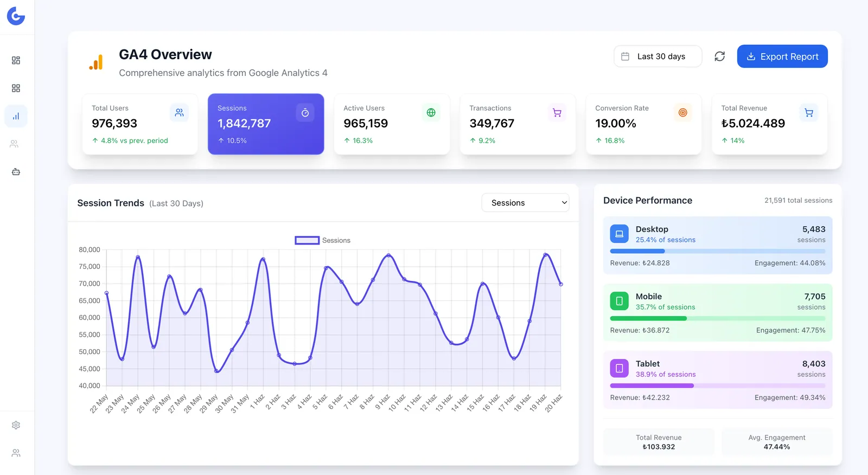Screen dimensions: 868x475
Task: Click the Tablet session count 8,403
Action: pos(814,364)
